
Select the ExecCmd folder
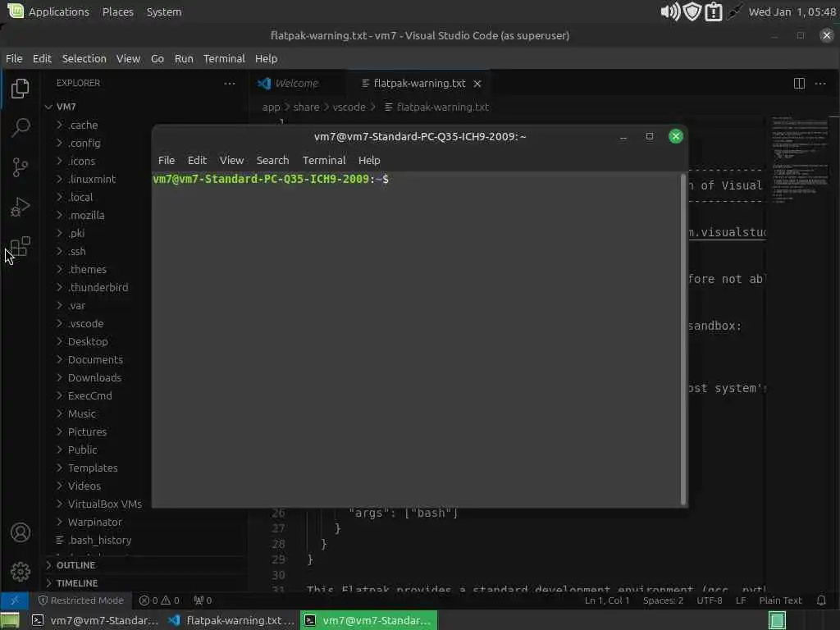click(x=90, y=396)
